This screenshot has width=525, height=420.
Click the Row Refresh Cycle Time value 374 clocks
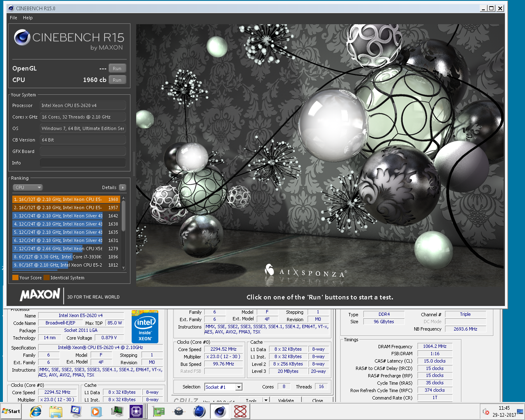435,390
